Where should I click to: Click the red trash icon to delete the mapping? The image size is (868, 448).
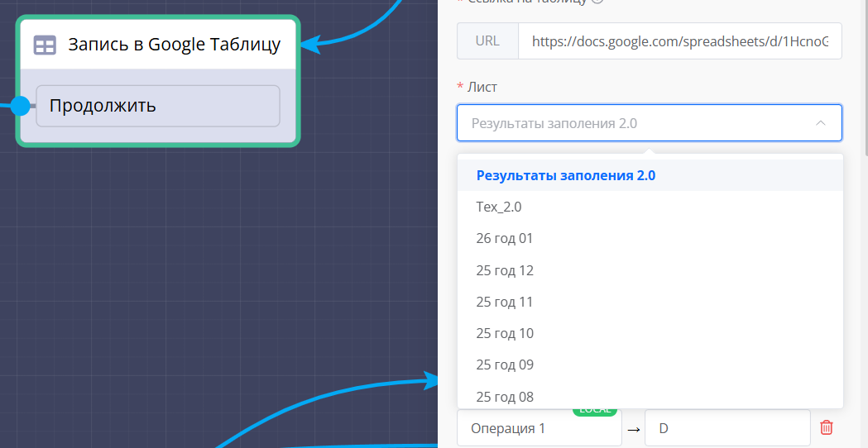(826, 427)
